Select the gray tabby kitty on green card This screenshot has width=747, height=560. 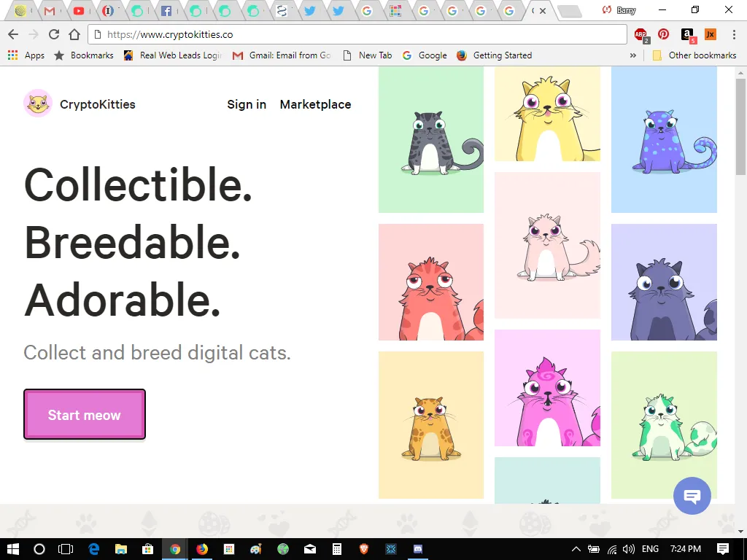[x=430, y=139]
